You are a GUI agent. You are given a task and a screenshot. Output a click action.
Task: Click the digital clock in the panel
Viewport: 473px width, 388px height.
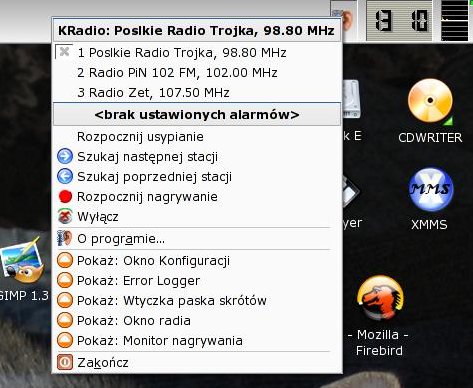[399, 21]
